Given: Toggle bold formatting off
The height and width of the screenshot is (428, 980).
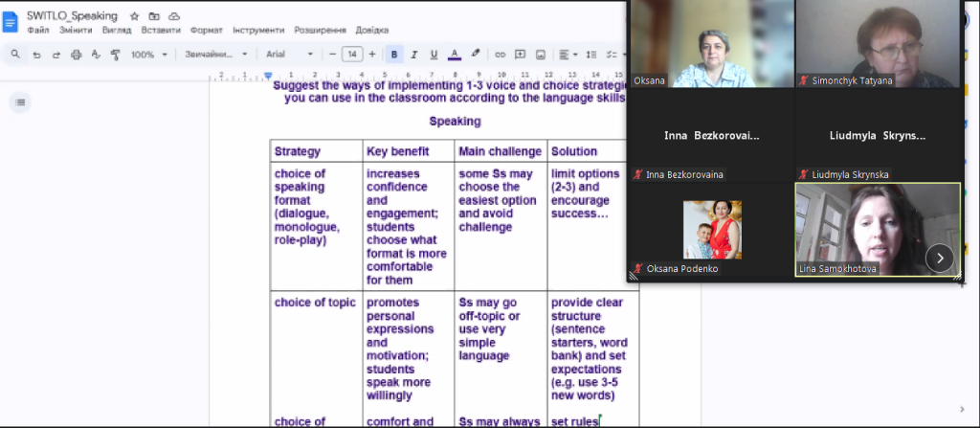Looking at the screenshot, I should tap(393, 55).
